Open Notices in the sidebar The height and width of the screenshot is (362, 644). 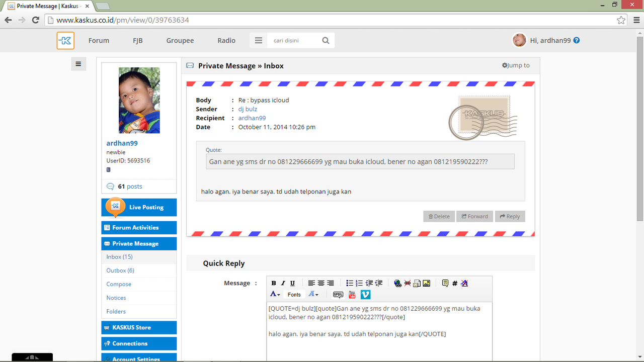pos(139,298)
